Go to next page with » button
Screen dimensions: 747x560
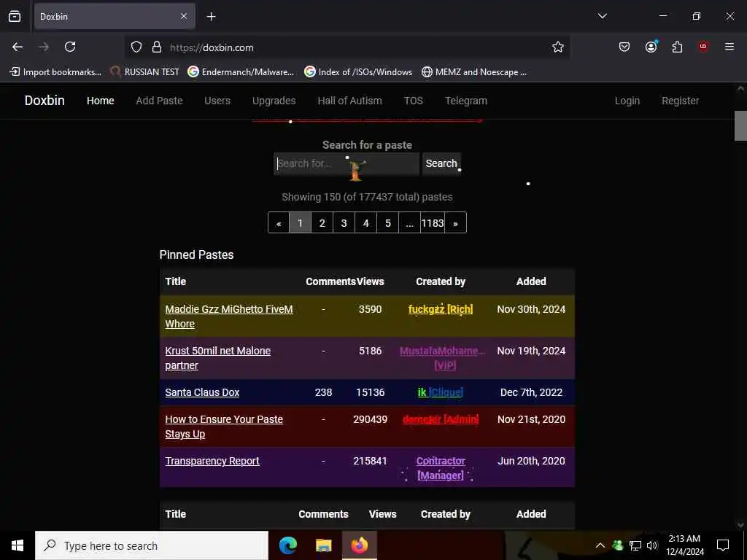tap(455, 223)
